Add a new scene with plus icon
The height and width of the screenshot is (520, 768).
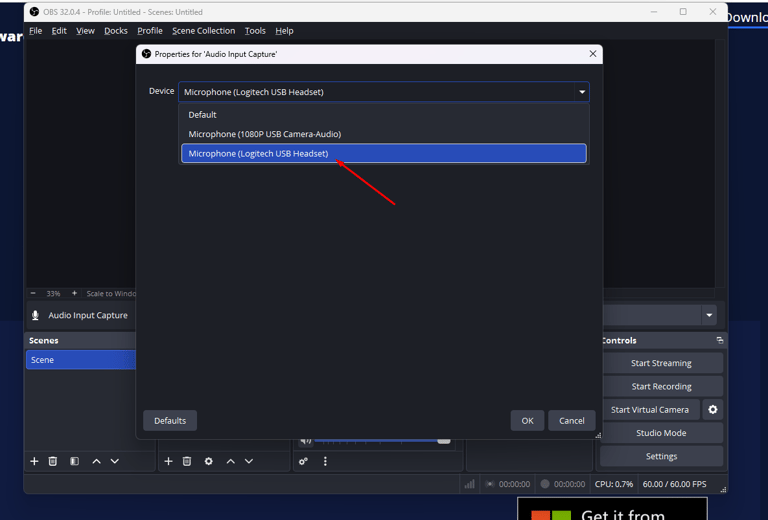[x=34, y=461]
